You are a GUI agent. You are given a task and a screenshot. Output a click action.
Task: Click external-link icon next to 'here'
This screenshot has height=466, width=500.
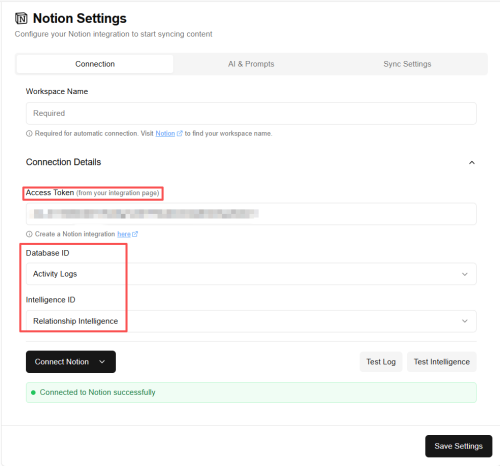[135, 234]
